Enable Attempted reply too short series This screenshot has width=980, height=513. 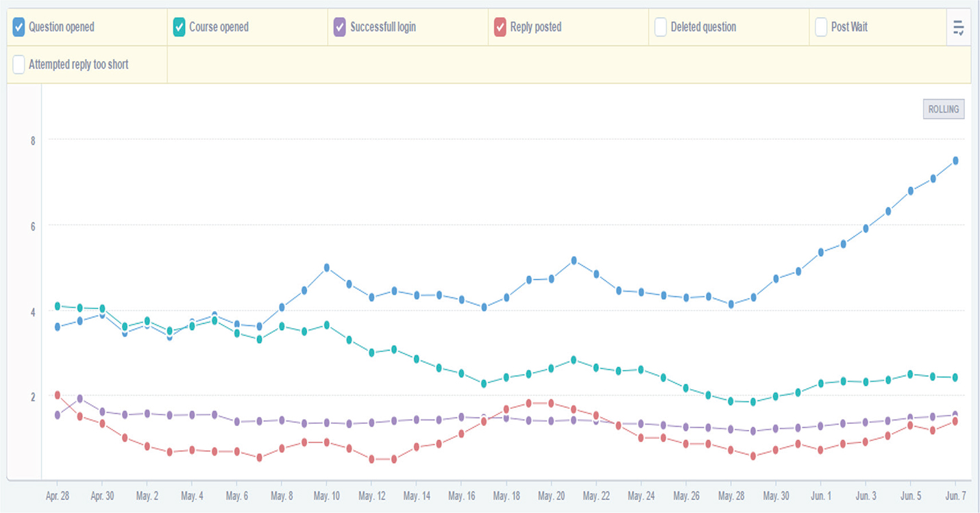pyautogui.click(x=19, y=64)
